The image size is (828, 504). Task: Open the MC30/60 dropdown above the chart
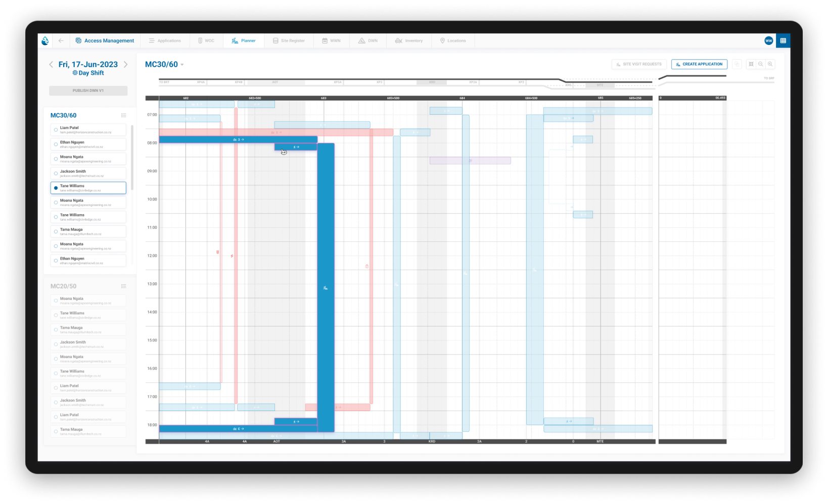point(182,65)
